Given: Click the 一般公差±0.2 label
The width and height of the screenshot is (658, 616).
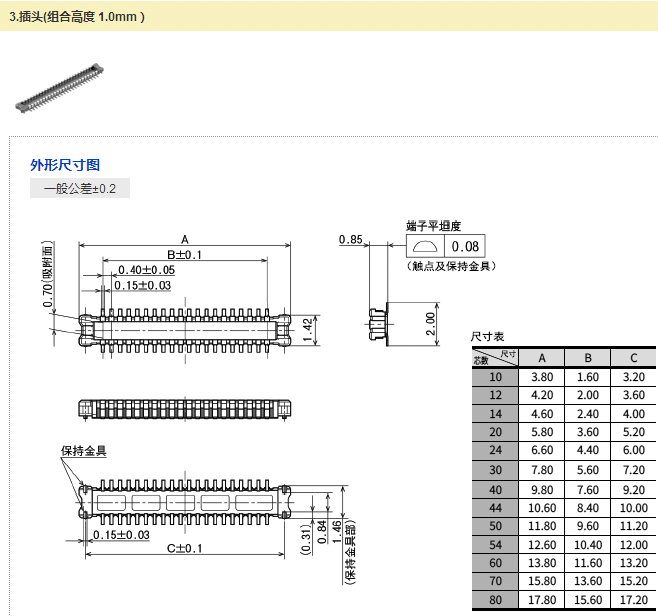Looking at the screenshot, I should [x=80, y=188].
